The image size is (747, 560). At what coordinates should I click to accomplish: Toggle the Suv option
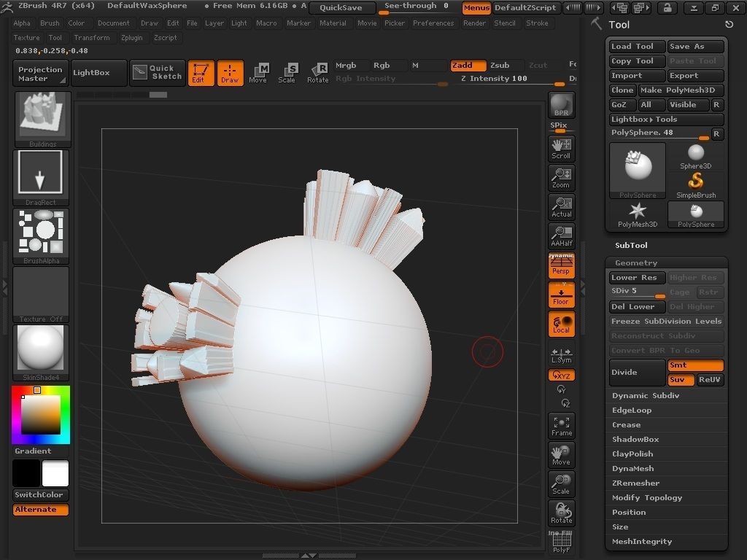pos(681,379)
